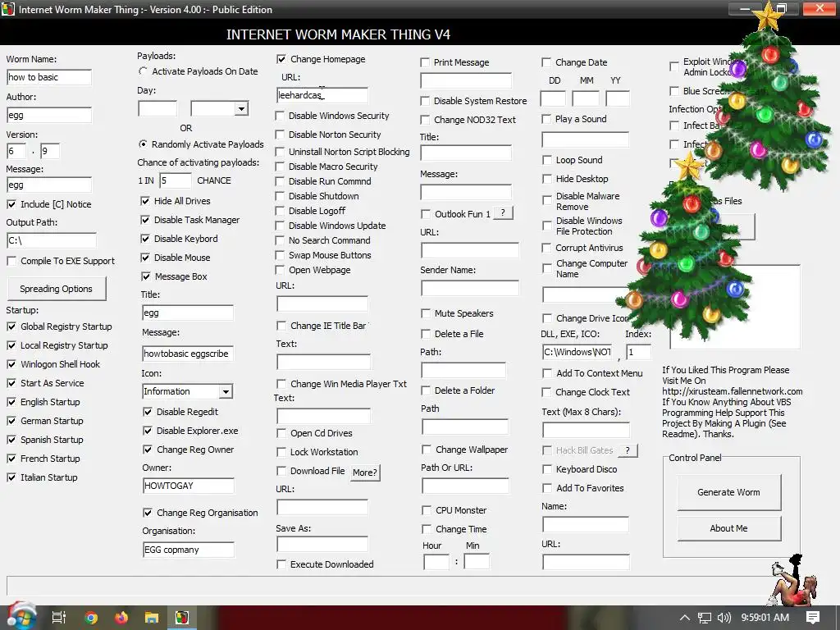Check Print Message option
Viewport: 840px width, 630px height.
(x=425, y=62)
